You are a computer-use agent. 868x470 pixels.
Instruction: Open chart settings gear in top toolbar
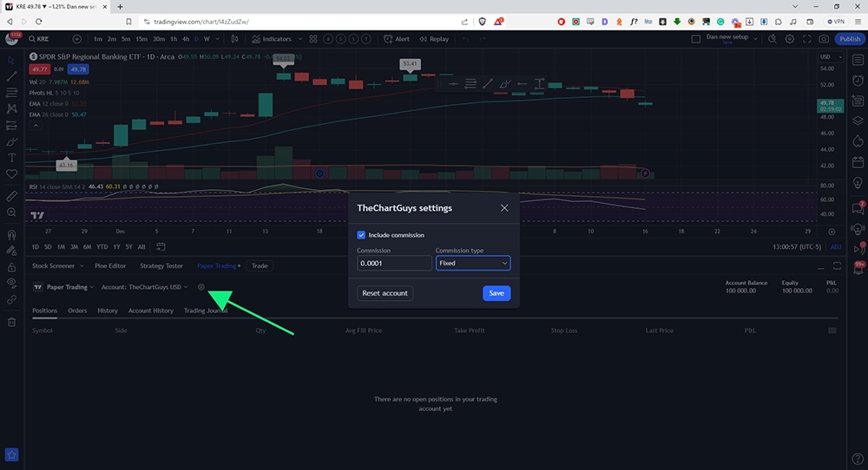[790, 39]
